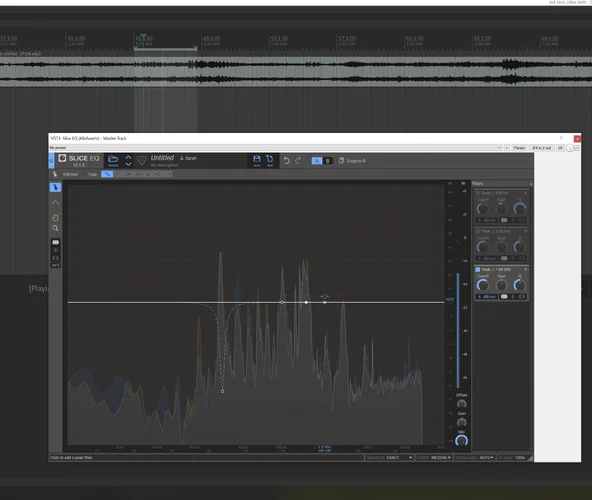Open the slope dropdown of the 1.02 kHz filter

click(x=487, y=258)
